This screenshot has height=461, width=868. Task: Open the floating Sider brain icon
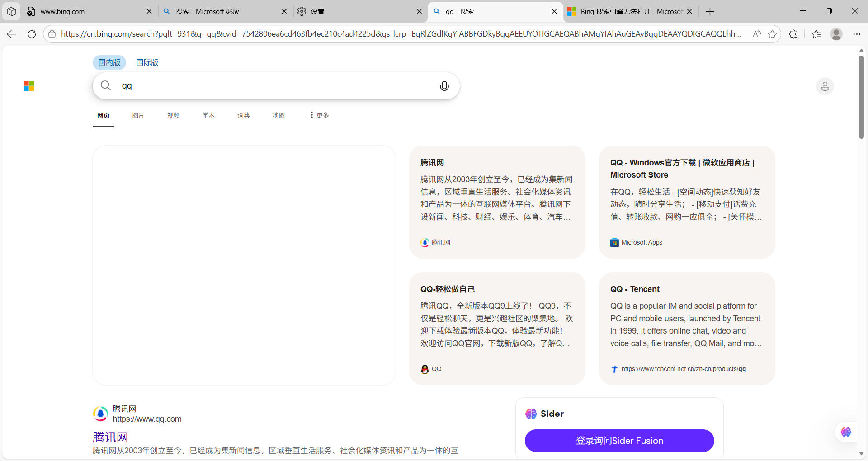(x=846, y=432)
